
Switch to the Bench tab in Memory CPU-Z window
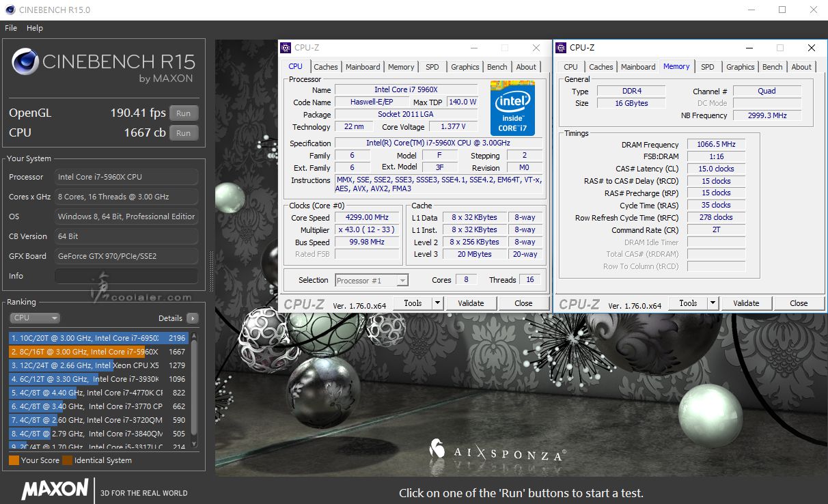click(773, 67)
